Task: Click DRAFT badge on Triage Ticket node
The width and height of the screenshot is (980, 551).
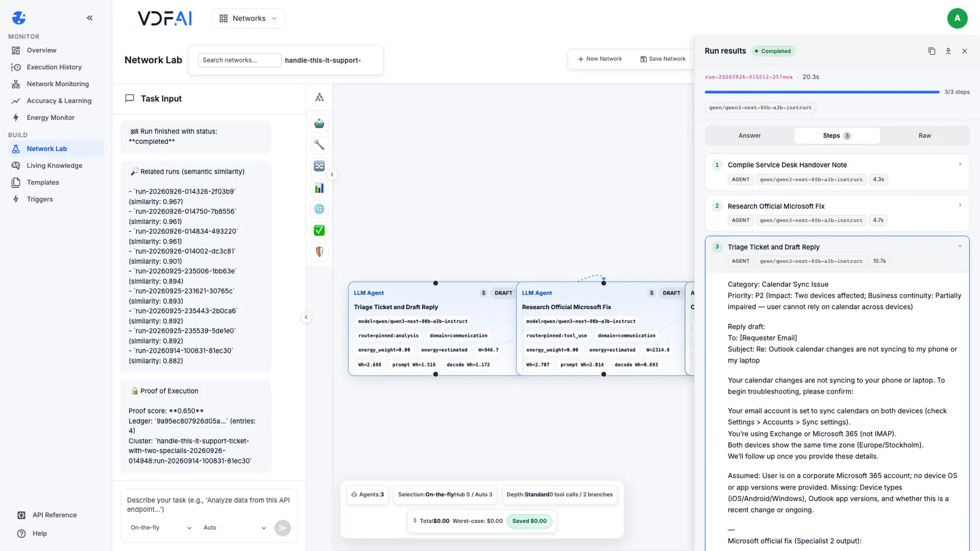Action: click(x=503, y=293)
